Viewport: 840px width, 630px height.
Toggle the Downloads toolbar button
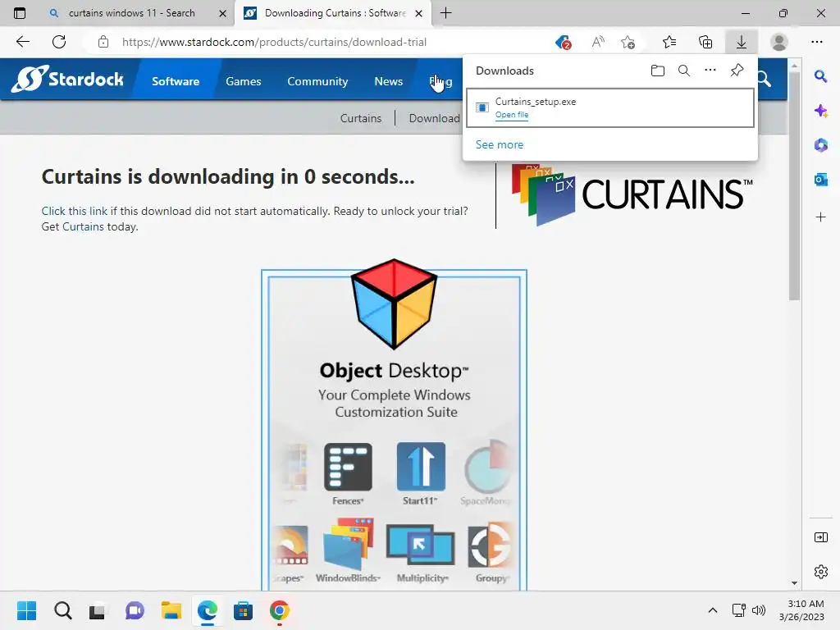[x=742, y=42]
